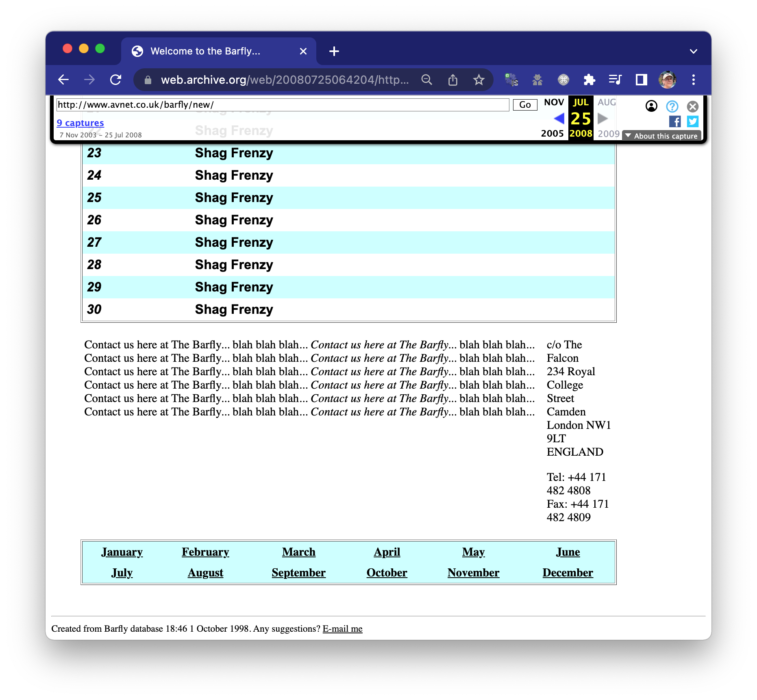The height and width of the screenshot is (700, 757).
Task: Click the lock icon in address bar
Action: pyautogui.click(x=148, y=80)
